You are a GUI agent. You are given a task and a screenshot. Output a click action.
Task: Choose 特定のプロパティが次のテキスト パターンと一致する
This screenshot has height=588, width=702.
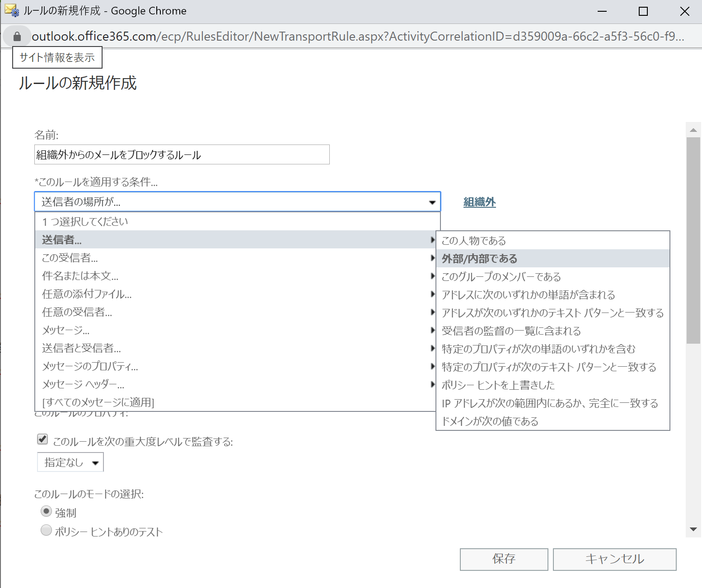tap(552, 367)
